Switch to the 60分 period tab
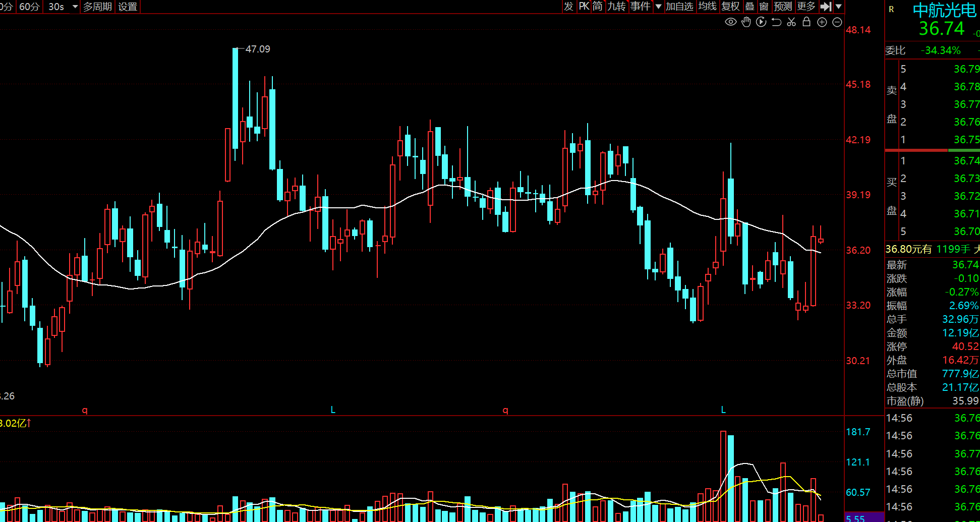The width and height of the screenshot is (980, 522). pos(29,7)
